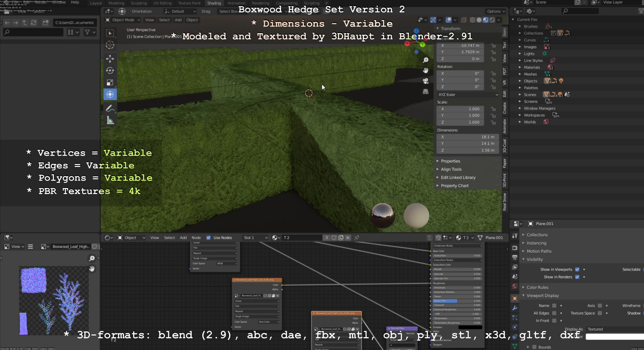644x350 pixels.
Task: Enable Name viewport display checkbox
Action: coord(554,306)
